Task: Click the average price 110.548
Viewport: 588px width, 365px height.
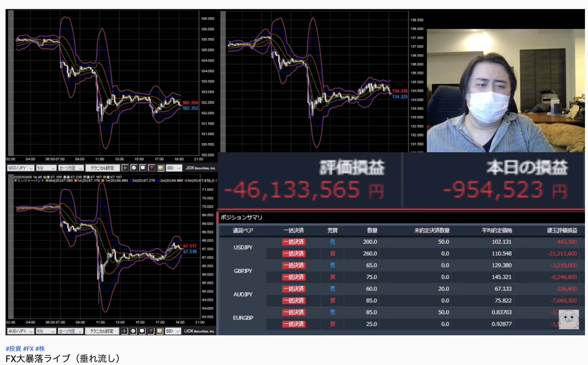Action: [x=502, y=253]
